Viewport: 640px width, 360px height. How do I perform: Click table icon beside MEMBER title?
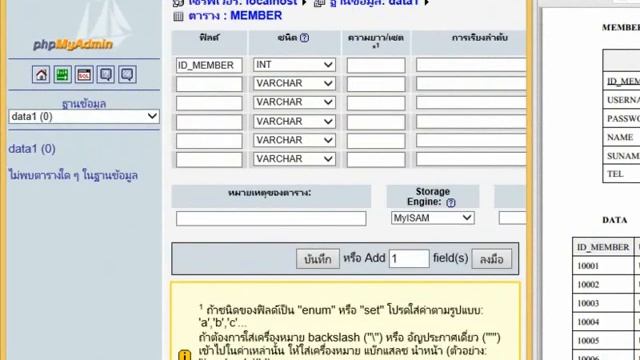point(178,16)
